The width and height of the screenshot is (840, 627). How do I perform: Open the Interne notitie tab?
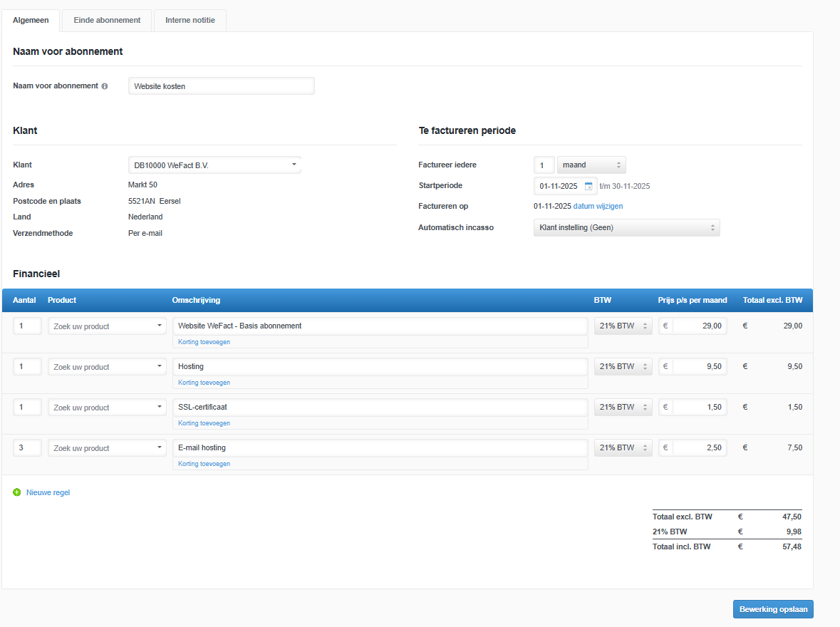(190, 20)
